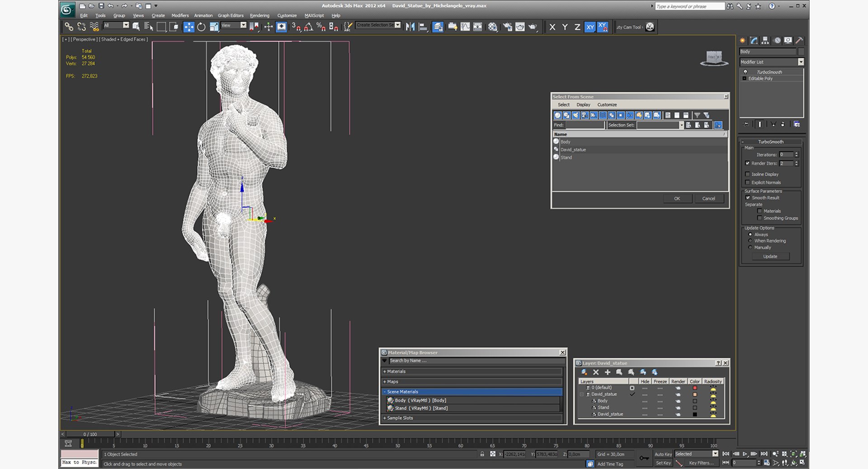This screenshot has width=868, height=469.
Task: Enable the Smoothing Groups checkbox
Action: click(759, 218)
